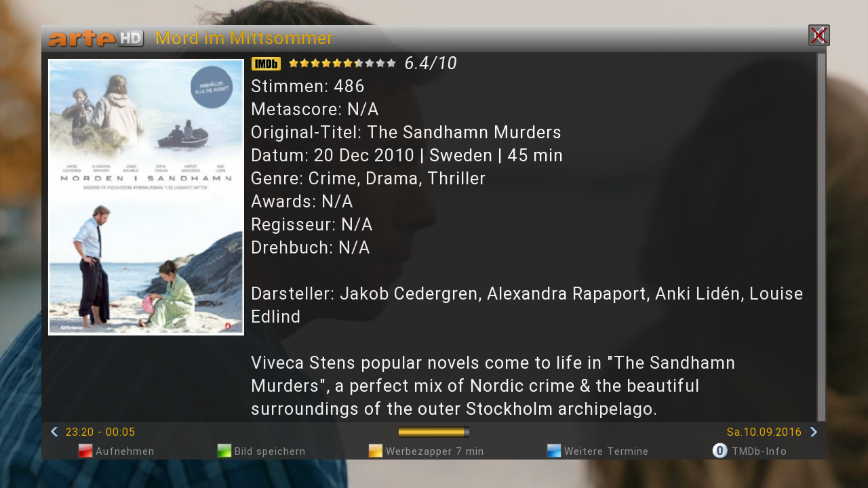Close the info window with X
Viewport: 868px width, 488px height.
pos(819,35)
